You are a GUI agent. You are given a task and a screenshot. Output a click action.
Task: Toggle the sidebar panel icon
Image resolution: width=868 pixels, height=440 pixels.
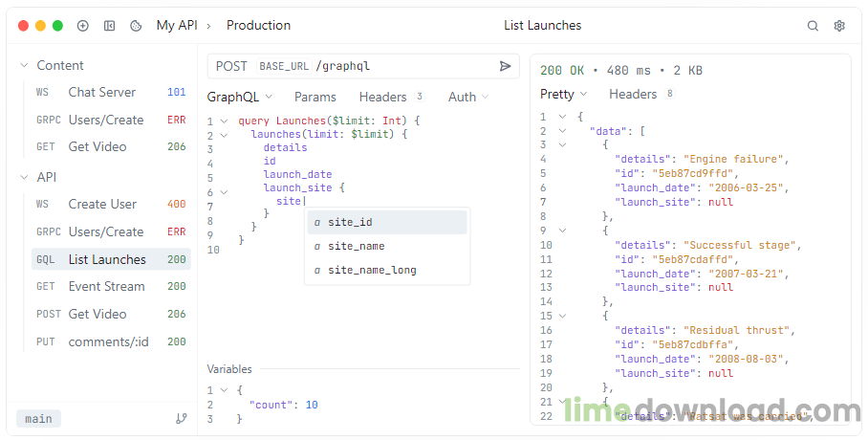[109, 26]
